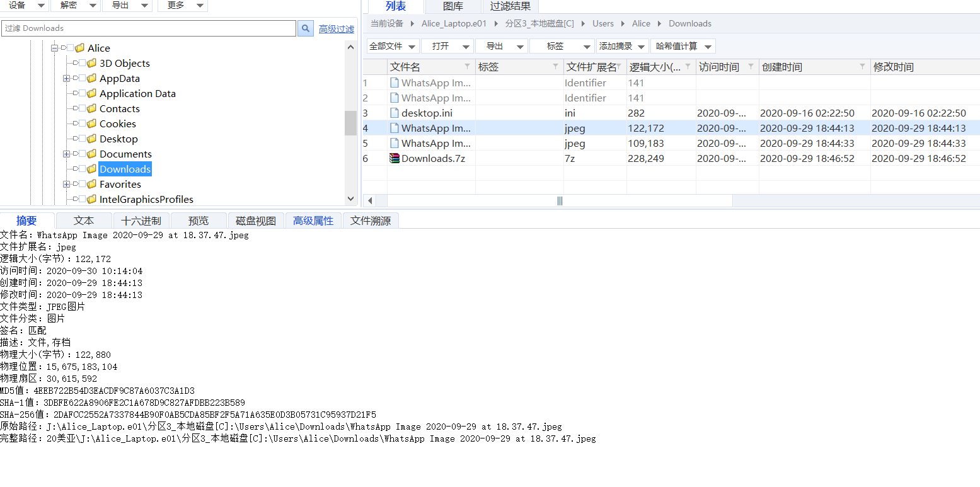Click the Alice folder icon in tree
Viewport: 980px width, 487px height.
point(79,48)
